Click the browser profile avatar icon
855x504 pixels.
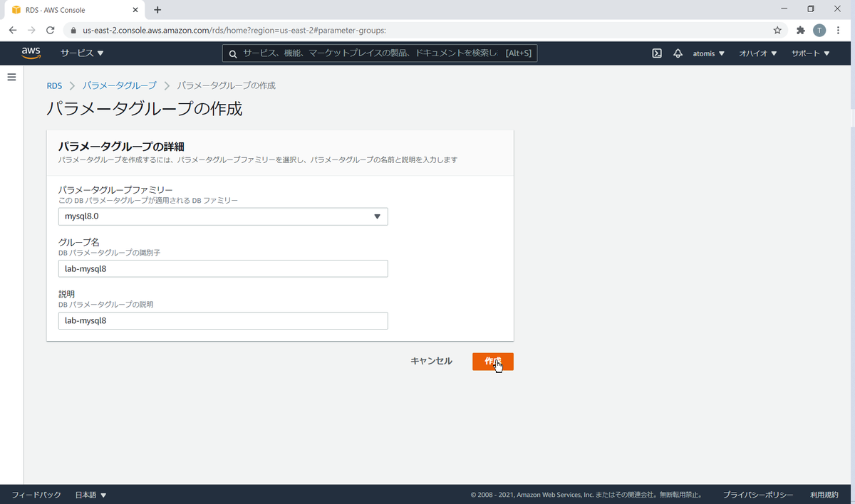(x=819, y=30)
